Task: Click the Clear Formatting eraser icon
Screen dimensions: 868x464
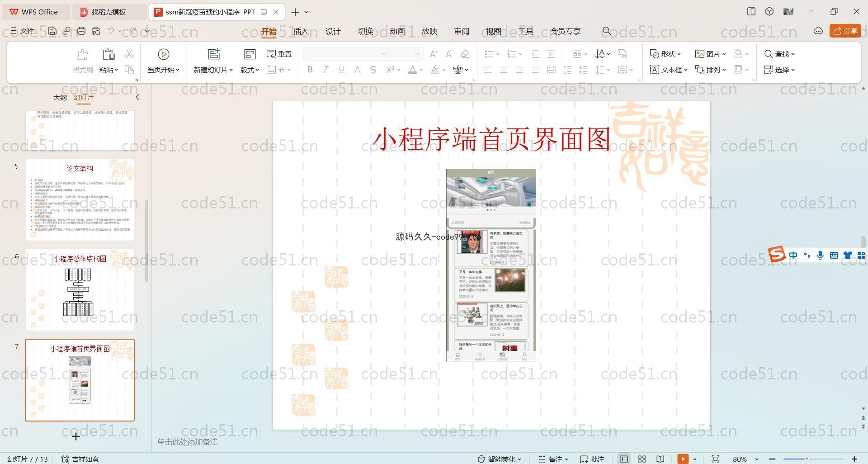Action: (x=465, y=54)
